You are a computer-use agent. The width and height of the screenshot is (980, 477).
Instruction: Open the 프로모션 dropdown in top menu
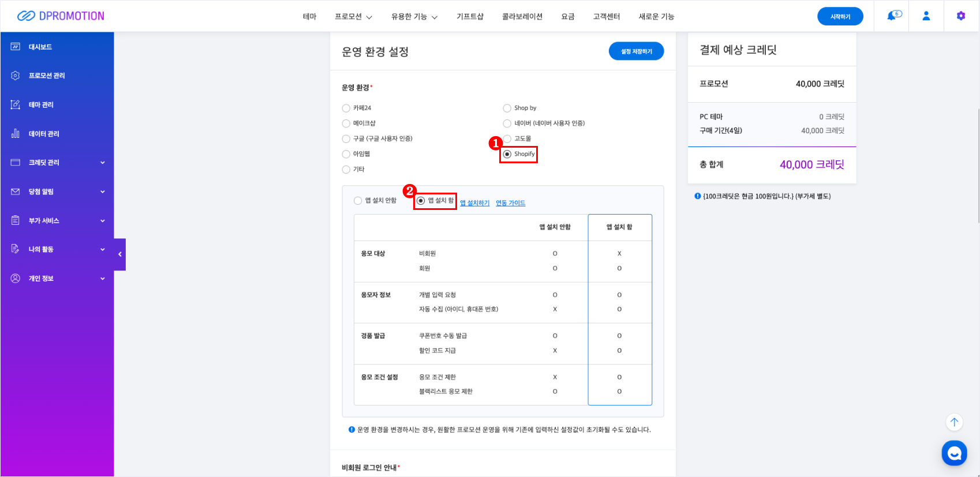tap(353, 17)
